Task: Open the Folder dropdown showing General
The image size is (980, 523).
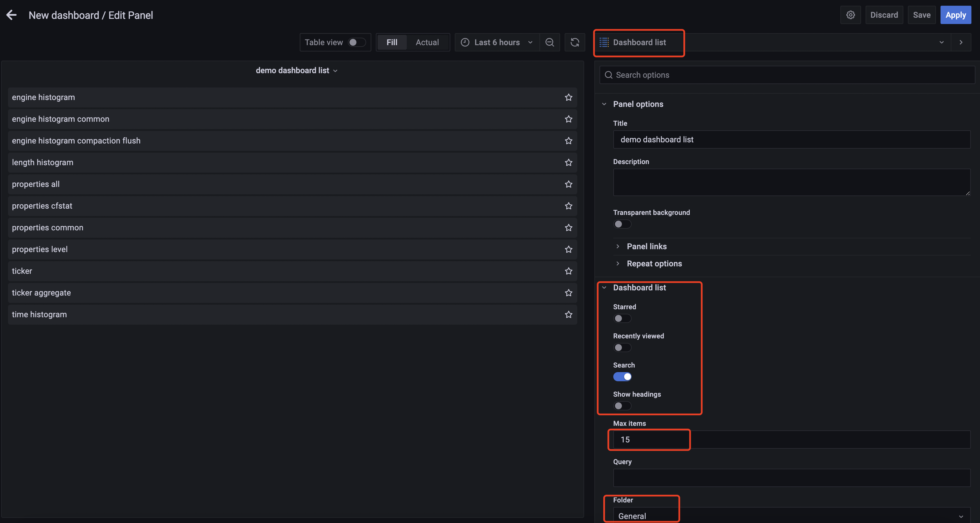Action: click(x=791, y=516)
